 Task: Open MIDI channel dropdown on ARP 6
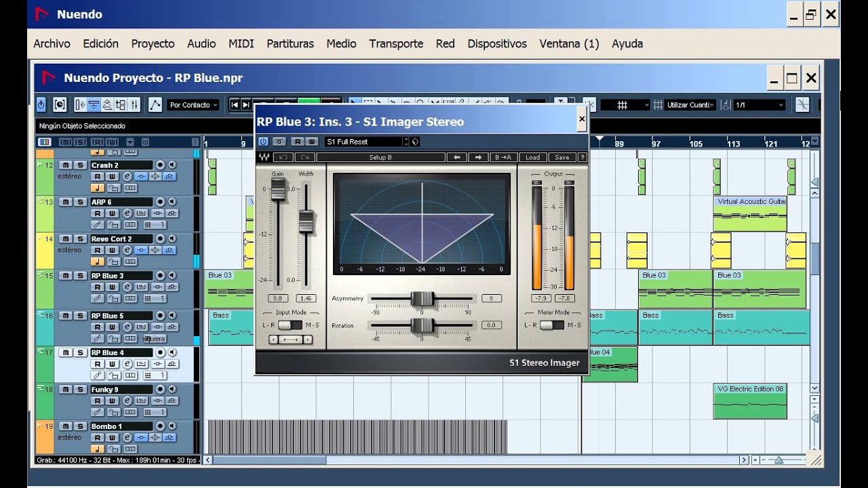click(155, 224)
